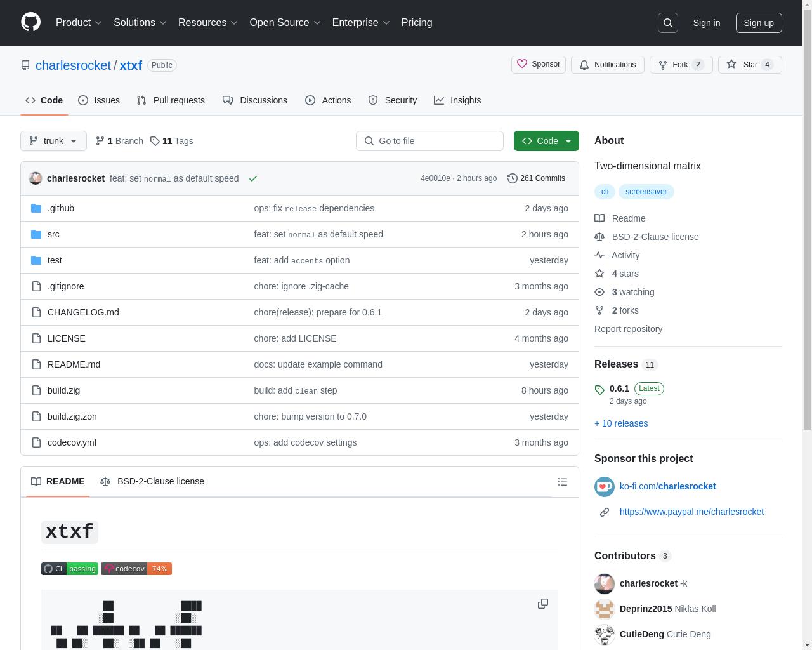Expand the Open Source menu
Screen dimensions: 812x650
click(285, 22)
